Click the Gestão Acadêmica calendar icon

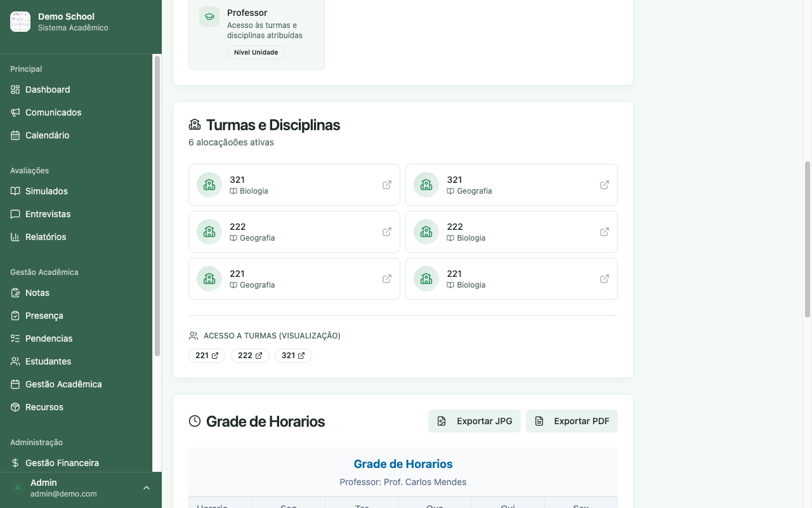[15, 384]
